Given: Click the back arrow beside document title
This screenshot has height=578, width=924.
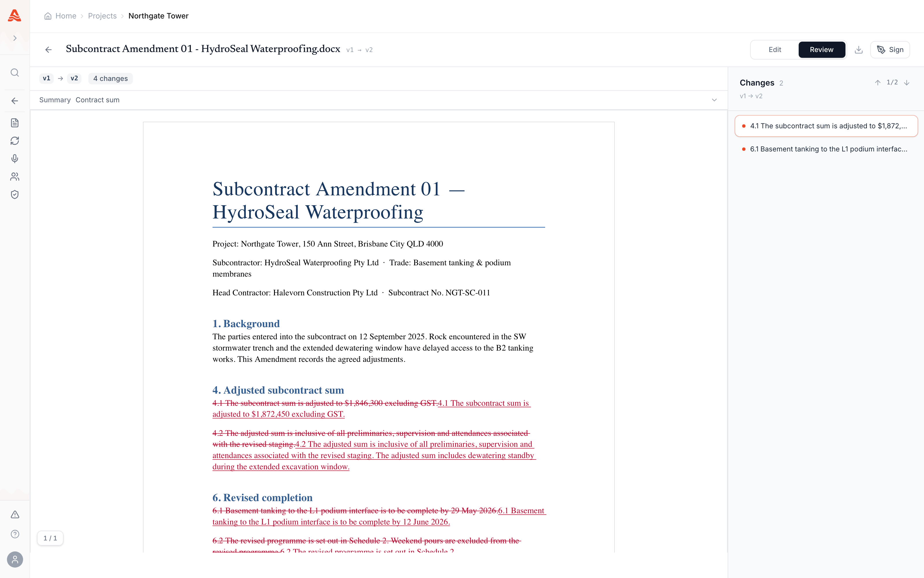Looking at the screenshot, I should tap(49, 50).
